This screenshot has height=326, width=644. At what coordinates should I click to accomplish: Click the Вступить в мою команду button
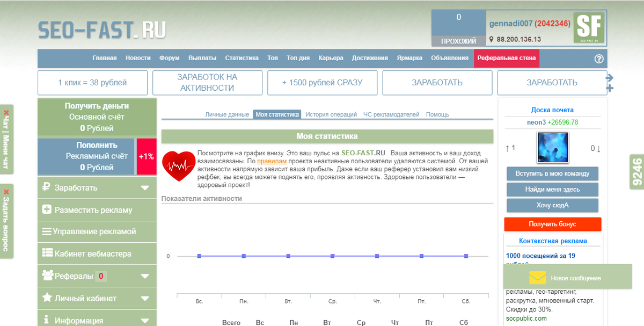click(x=552, y=173)
